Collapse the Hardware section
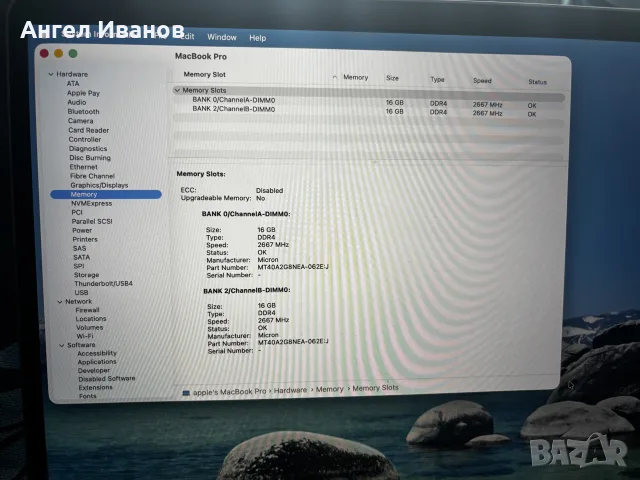Screen dimensions: 640x480 [x=51, y=74]
